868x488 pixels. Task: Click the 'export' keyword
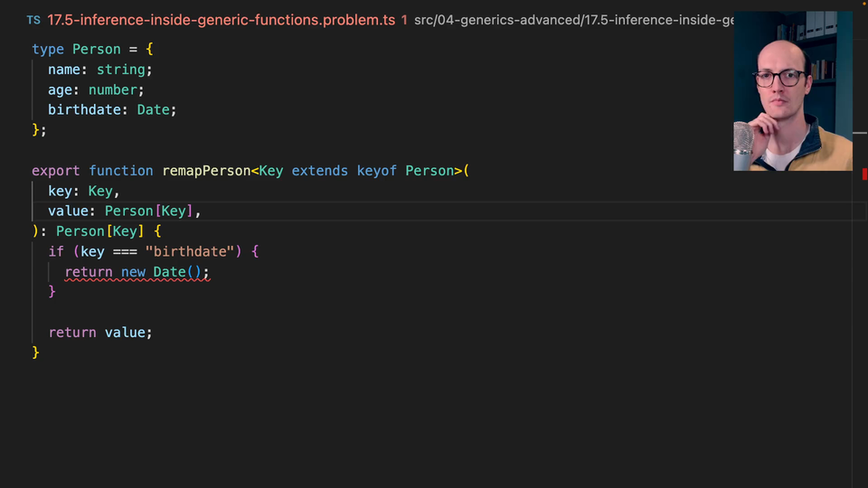56,171
